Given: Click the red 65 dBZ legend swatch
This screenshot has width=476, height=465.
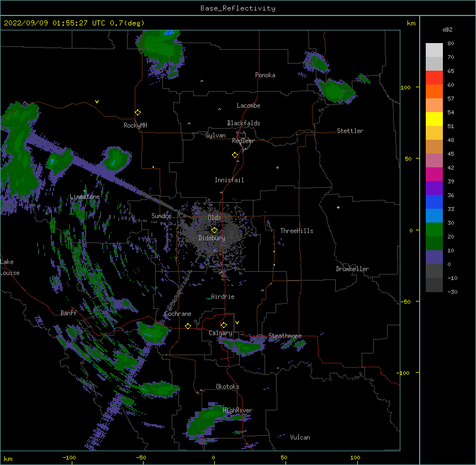Looking at the screenshot, I should pos(434,77).
